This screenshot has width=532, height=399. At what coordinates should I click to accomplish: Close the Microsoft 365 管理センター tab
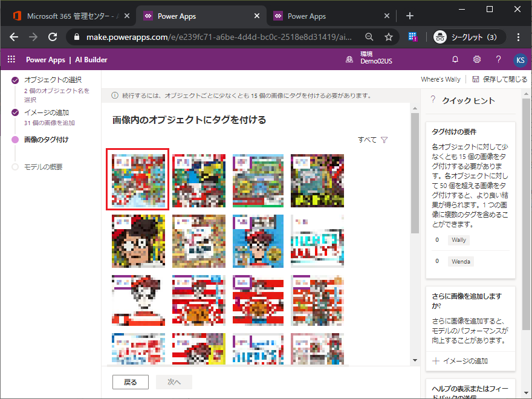tap(127, 16)
